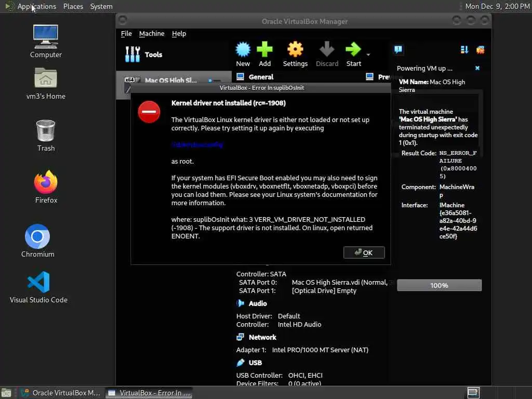Click the notification center icon
The width and height of the screenshot is (532, 399).
click(x=398, y=50)
